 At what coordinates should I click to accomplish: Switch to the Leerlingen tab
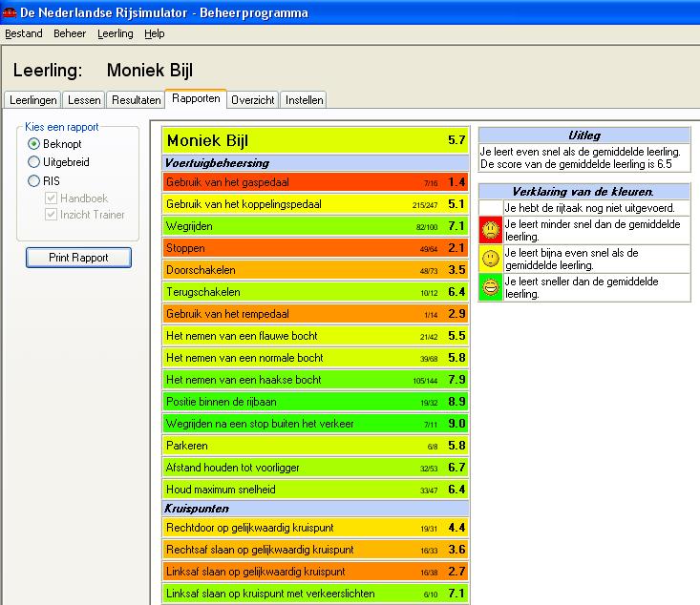pos(33,100)
